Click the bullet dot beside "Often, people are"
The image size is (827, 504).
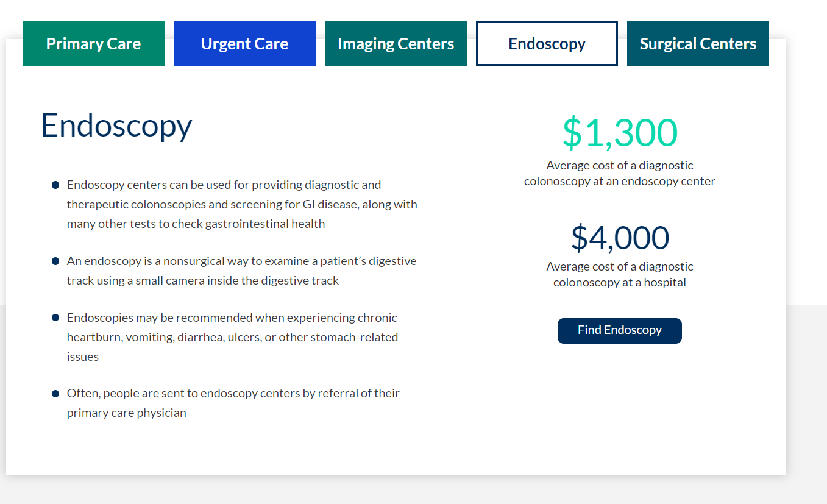click(x=55, y=393)
